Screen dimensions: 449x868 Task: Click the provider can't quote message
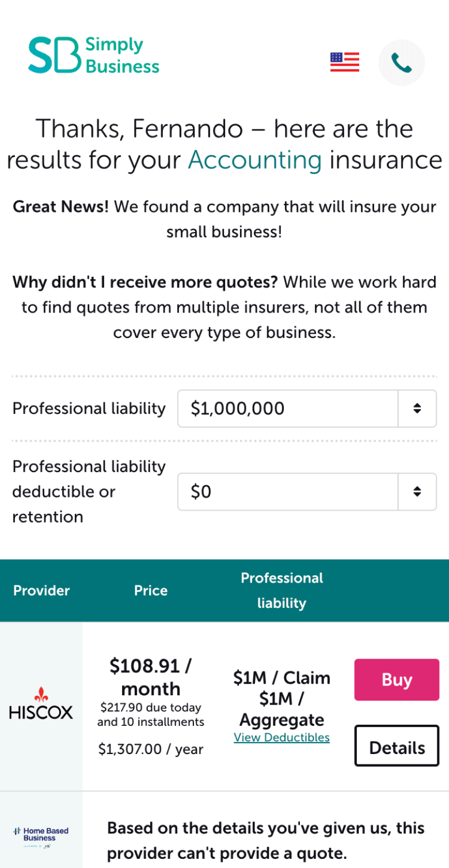coord(266,841)
